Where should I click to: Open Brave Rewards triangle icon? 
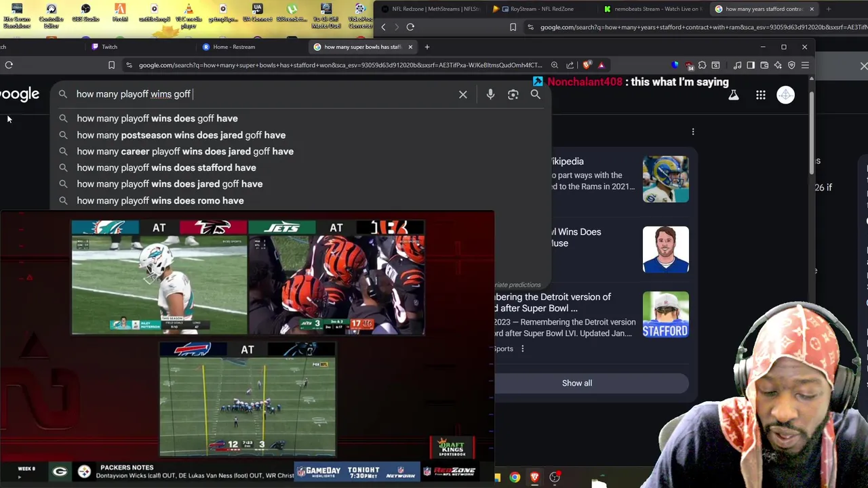[601, 65]
